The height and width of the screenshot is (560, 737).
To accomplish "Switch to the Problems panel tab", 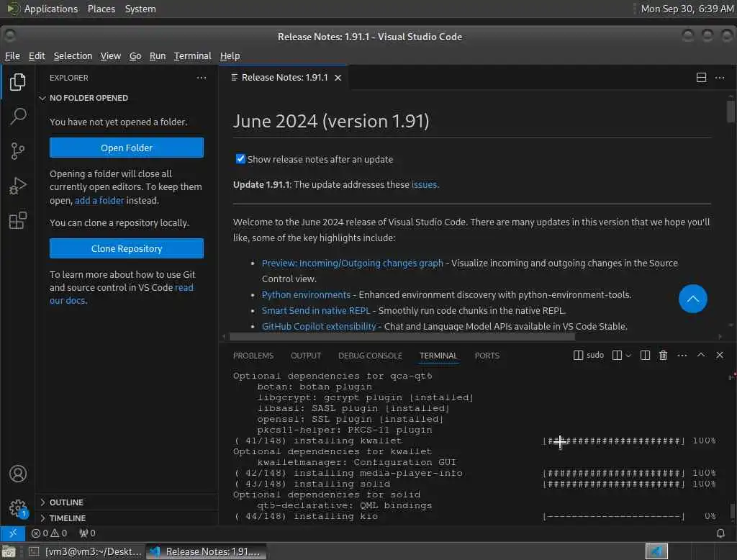I will coord(253,356).
